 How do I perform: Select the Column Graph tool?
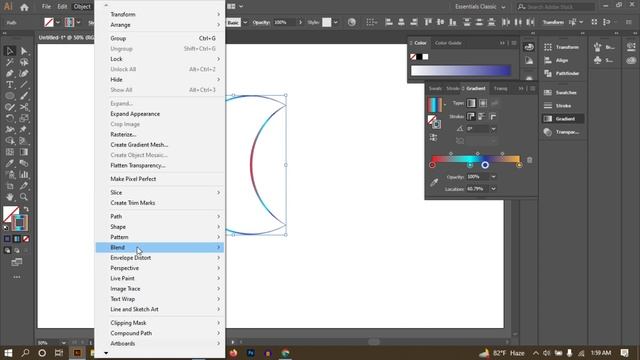pyautogui.click(x=24, y=175)
